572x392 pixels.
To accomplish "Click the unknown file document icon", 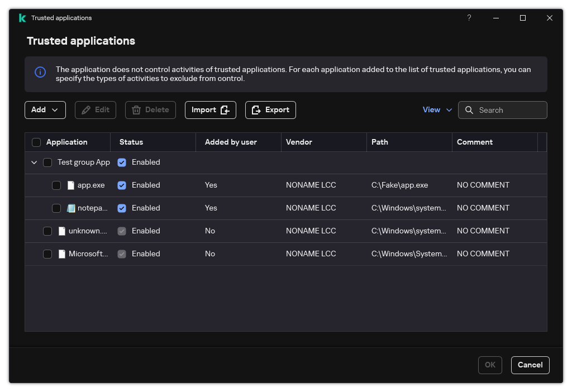I will click(x=62, y=231).
